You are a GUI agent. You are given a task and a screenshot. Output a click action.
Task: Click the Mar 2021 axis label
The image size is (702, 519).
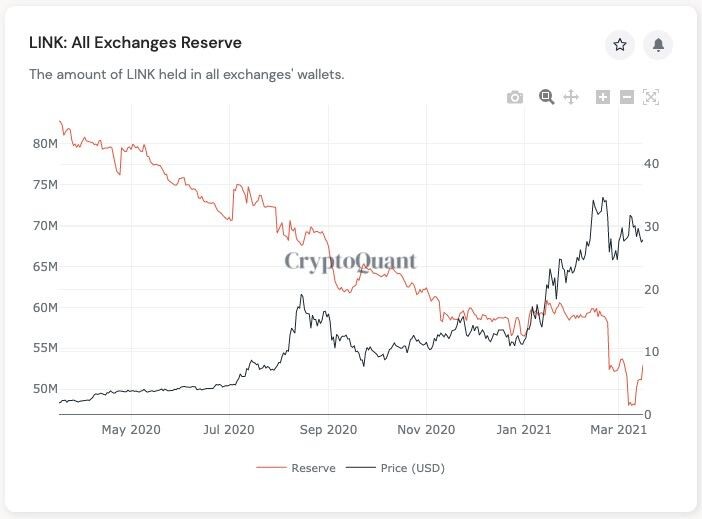[618, 430]
